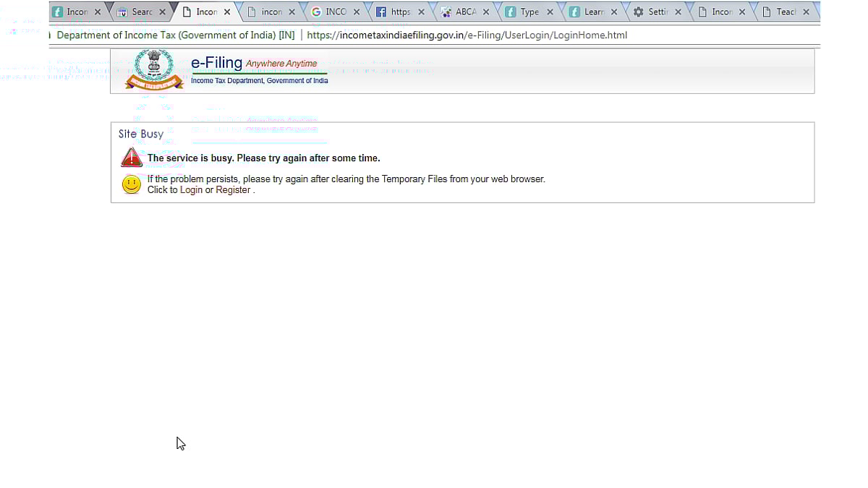
Task: Click the gear icon on the Settings tab
Action: pyautogui.click(x=638, y=12)
